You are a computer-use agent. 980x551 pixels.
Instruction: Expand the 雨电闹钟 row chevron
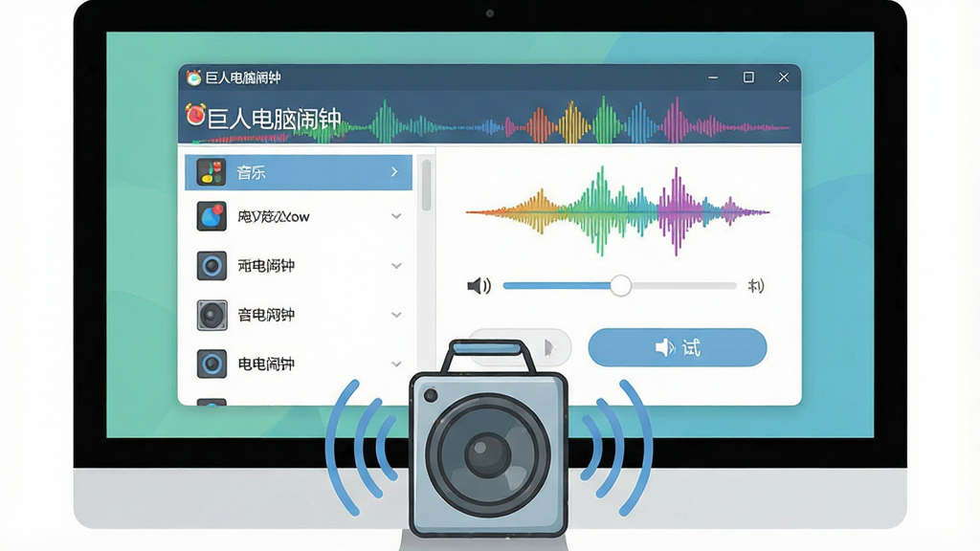(396, 266)
